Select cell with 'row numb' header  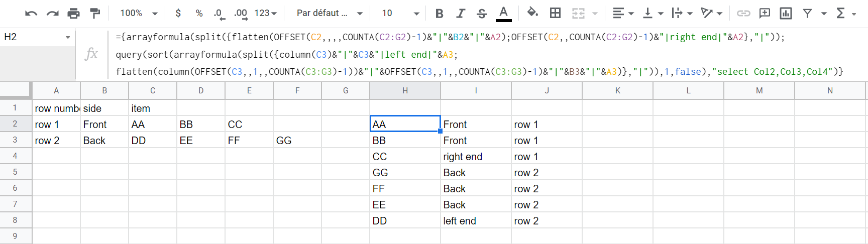(x=56, y=108)
